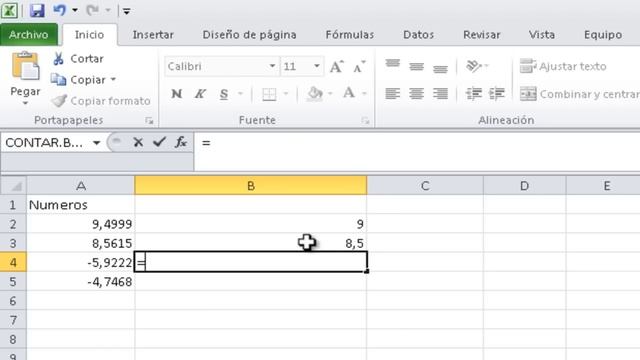The height and width of the screenshot is (360, 640).
Task: Click the text orientation icon
Action: [473, 66]
